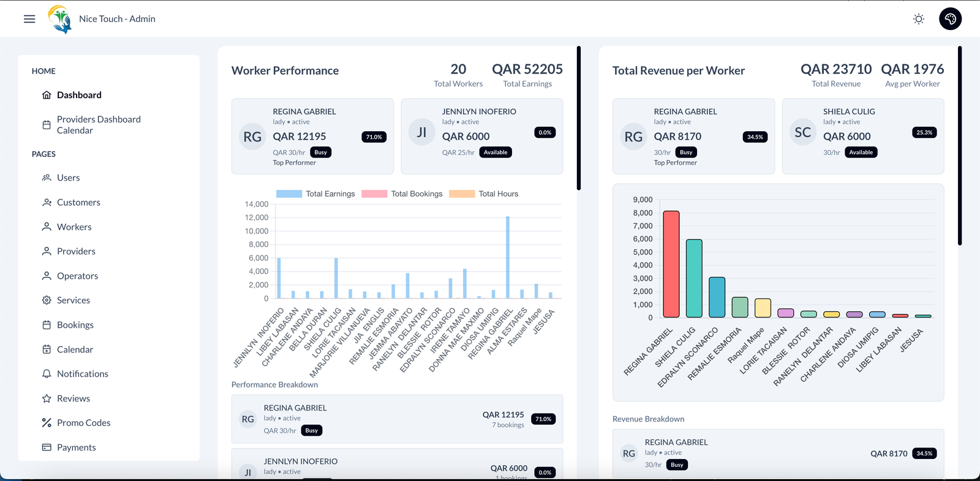Toggle the Total Earnings legend series
This screenshot has height=481, width=980.
coord(315,194)
